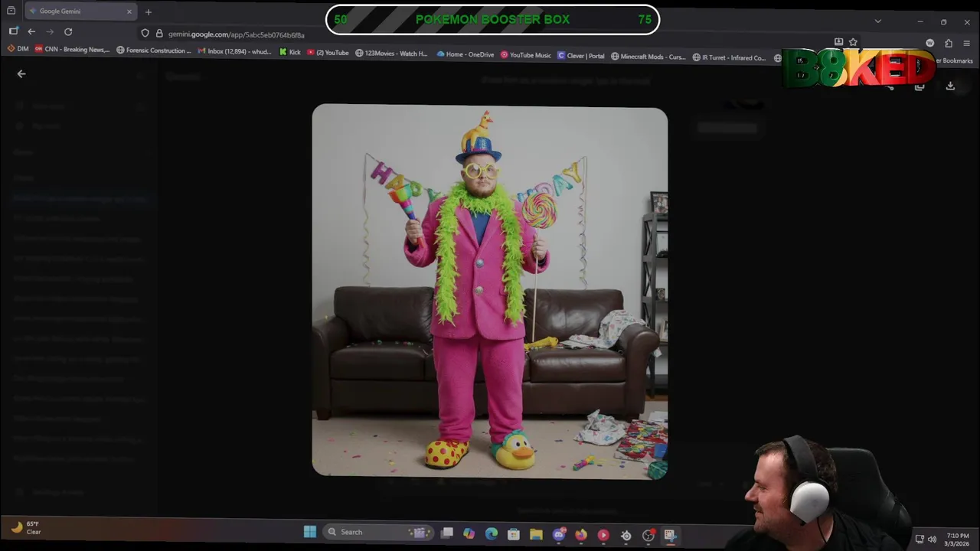Launch Copilot from the taskbar
Viewport: 980px width, 551px height.
pos(469,533)
